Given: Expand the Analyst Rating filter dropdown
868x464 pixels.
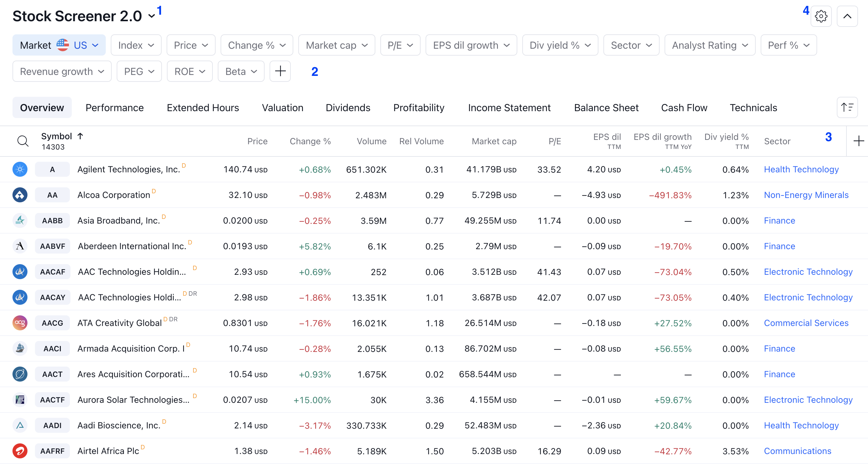Looking at the screenshot, I should (x=710, y=45).
